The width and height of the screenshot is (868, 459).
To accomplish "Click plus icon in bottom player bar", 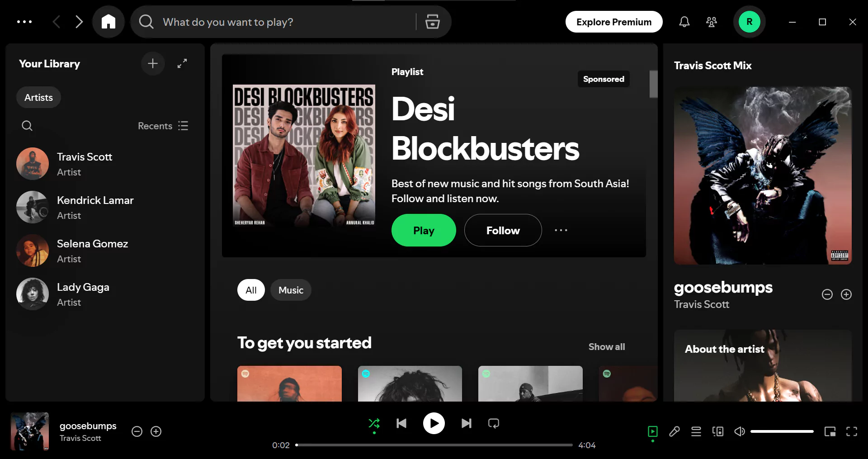I will click(x=156, y=431).
